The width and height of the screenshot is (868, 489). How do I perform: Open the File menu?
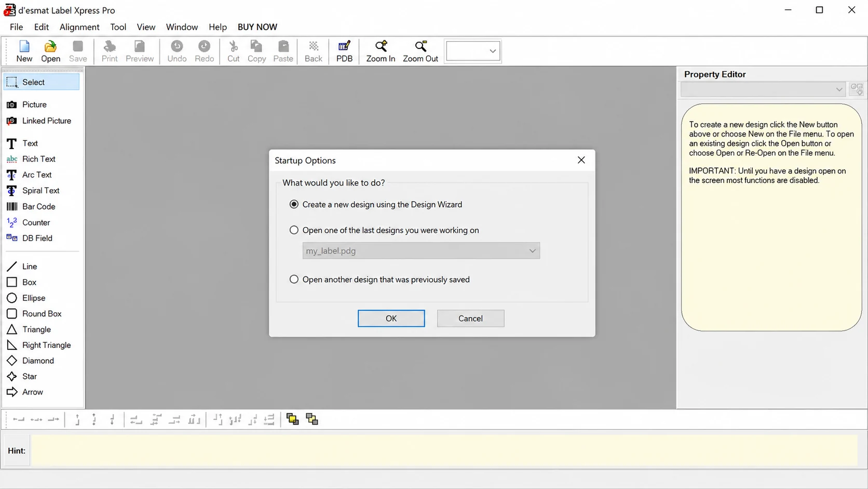coord(16,27)
